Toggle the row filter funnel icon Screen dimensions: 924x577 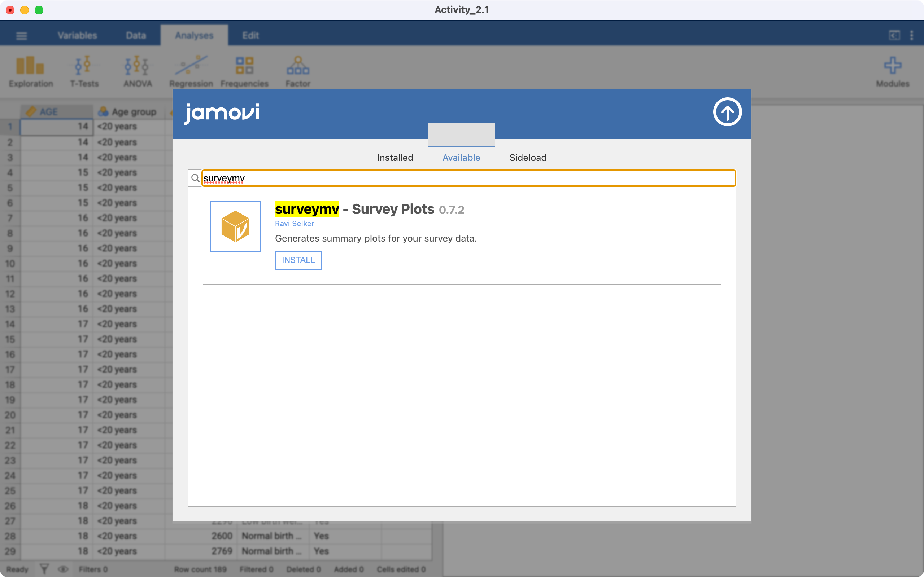click(44, 569)
